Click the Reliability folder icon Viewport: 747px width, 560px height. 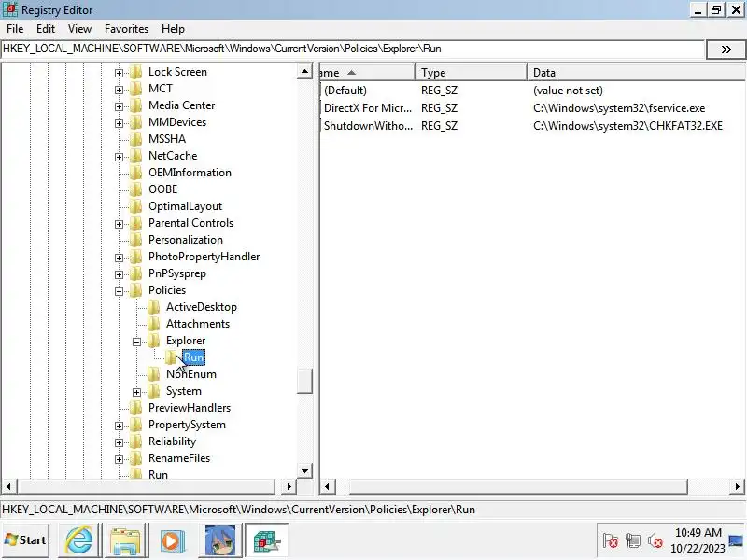(x=136, y=441)
